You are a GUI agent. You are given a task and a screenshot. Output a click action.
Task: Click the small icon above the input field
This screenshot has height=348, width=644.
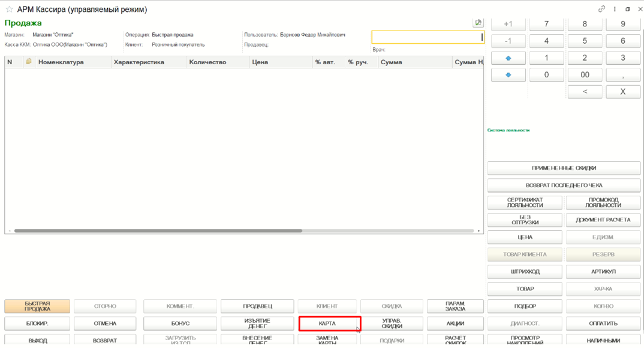[478, 23]
